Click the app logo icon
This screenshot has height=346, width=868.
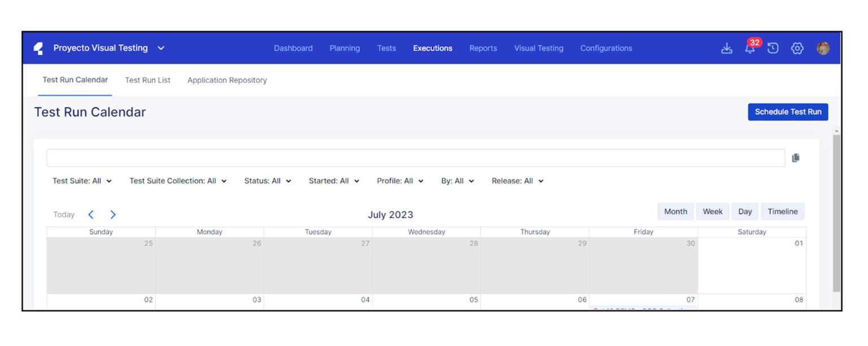(38, 49)
